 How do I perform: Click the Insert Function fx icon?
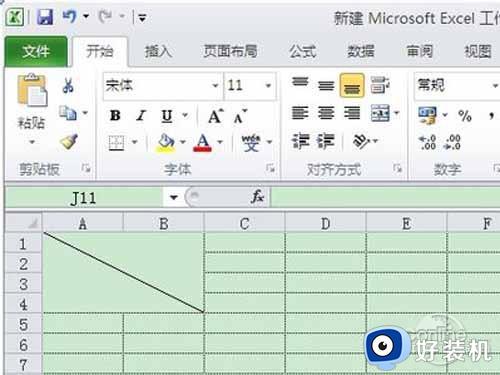click(258, 197)
